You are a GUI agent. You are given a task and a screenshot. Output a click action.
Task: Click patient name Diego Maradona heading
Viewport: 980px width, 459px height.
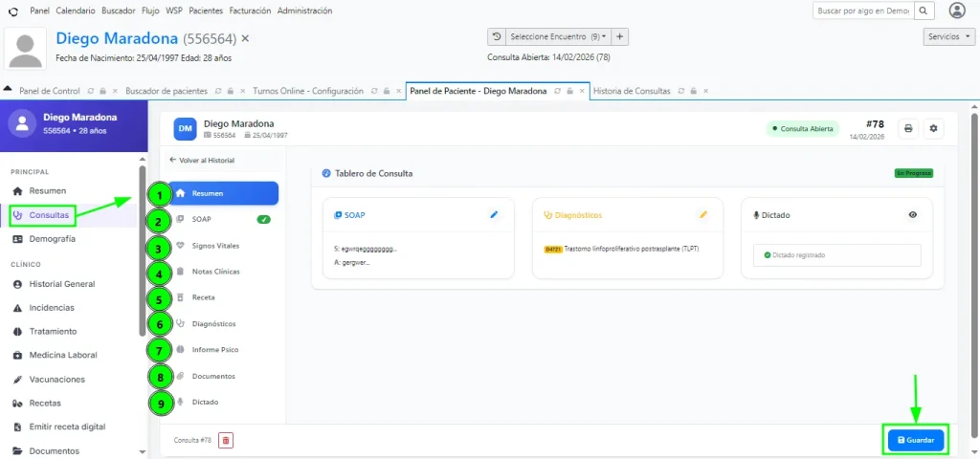pyautogui.click(x=117, y=38)
